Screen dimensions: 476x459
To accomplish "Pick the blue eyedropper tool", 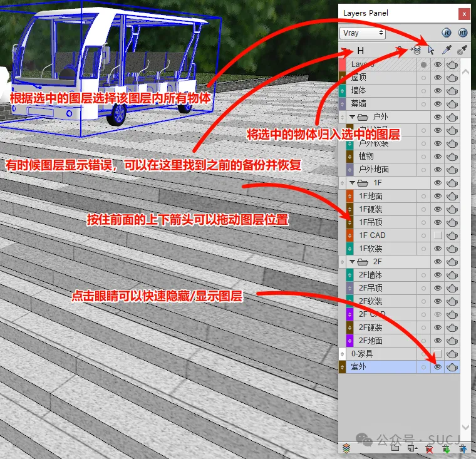I will point(447,50).
